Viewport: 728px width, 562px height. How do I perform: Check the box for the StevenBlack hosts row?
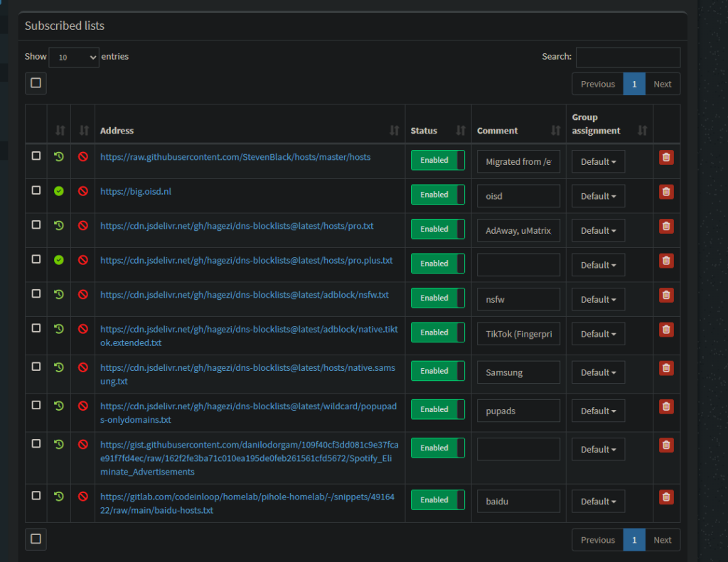(36, 156)
